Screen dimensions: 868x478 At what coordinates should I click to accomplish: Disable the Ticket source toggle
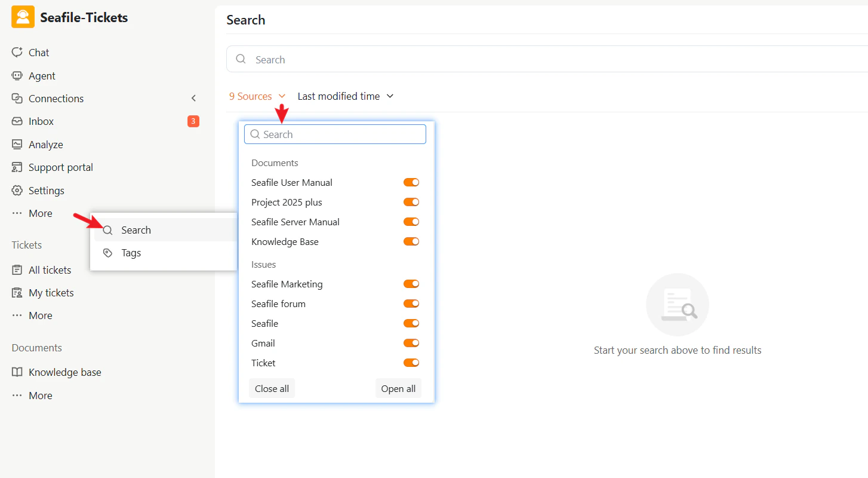point(411,363)
